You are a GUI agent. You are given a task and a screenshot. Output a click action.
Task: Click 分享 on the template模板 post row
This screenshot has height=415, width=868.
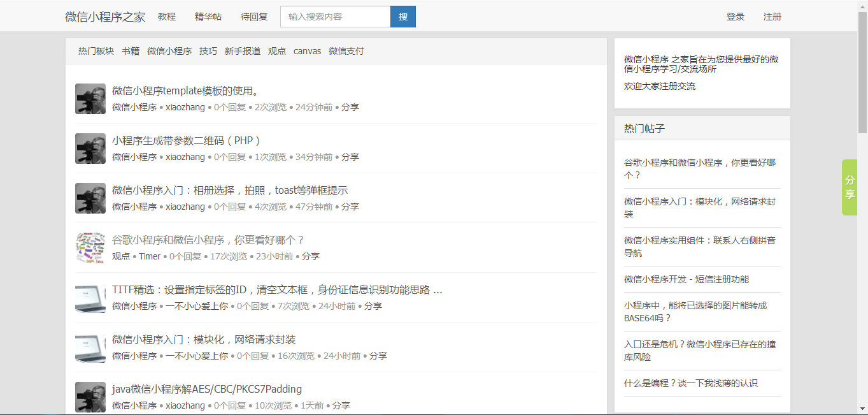350,107
